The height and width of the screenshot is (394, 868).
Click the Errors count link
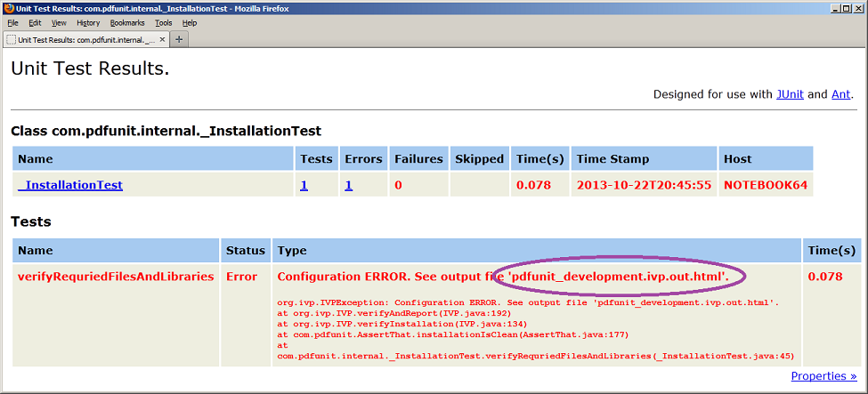tap(349, 185)
